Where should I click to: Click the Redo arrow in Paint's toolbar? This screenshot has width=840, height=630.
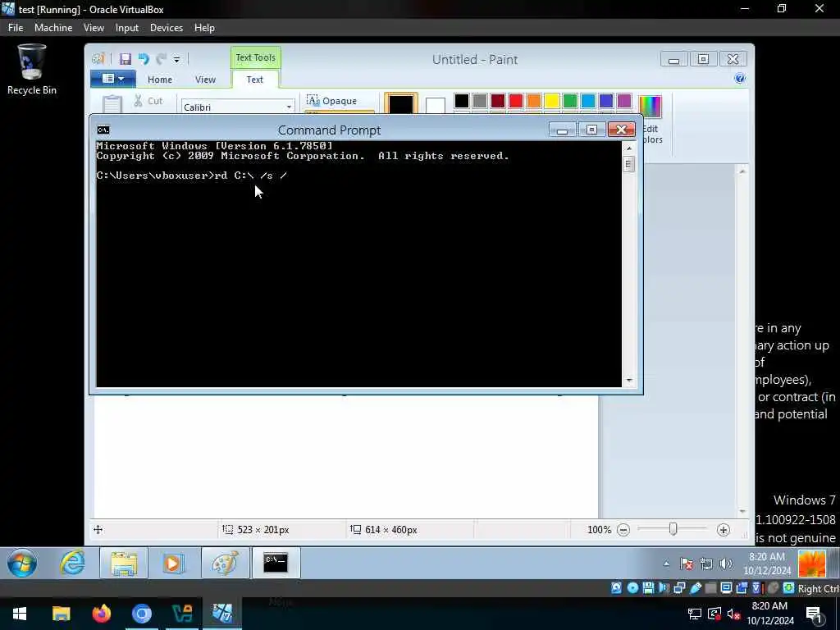click(x=161, y=59)
